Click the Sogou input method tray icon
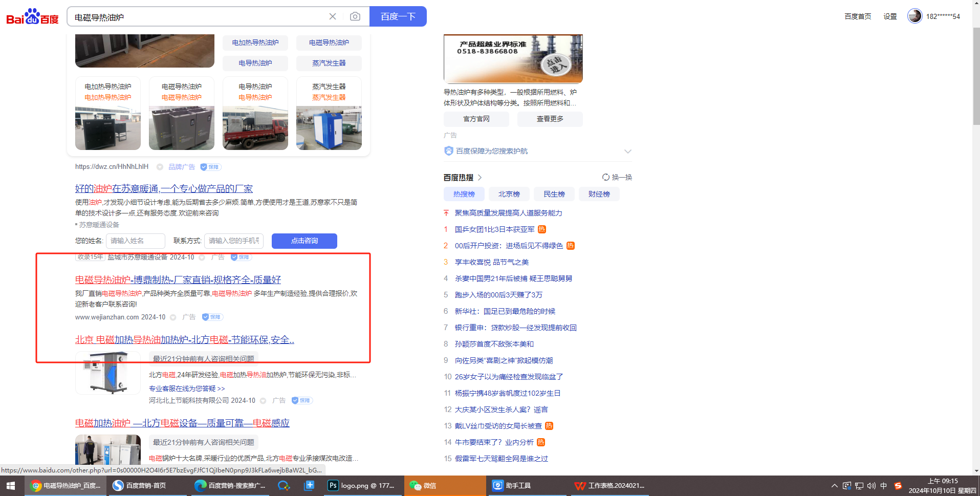980x496 pixels. (x=898, y=486)
